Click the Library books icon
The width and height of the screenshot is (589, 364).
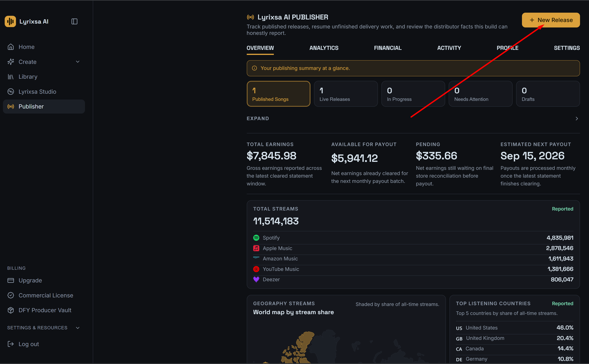(11, 77)
